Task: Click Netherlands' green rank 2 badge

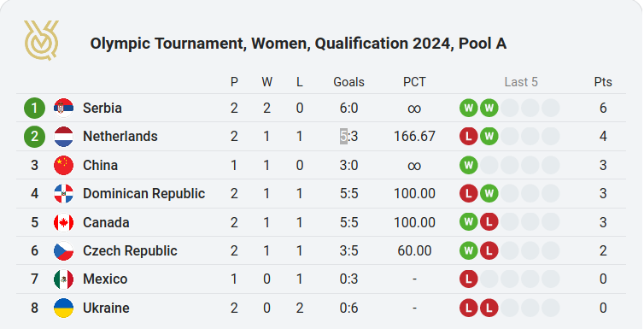Action: (34, 137)
